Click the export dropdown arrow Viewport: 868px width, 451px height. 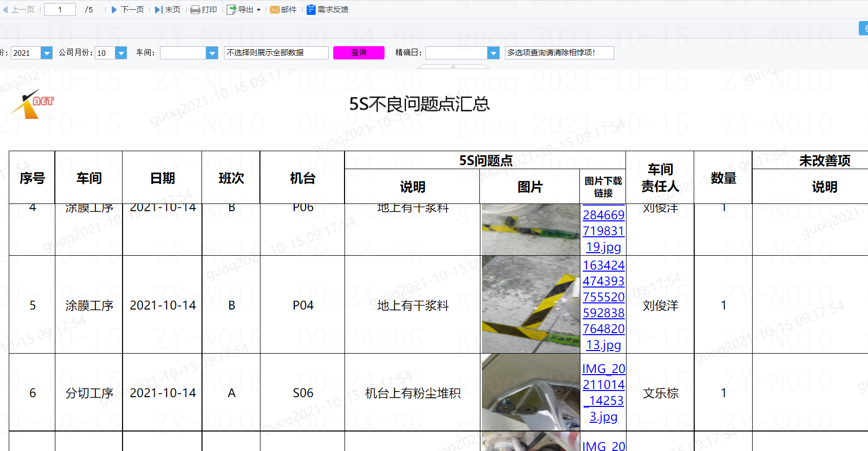pos(258,10)
